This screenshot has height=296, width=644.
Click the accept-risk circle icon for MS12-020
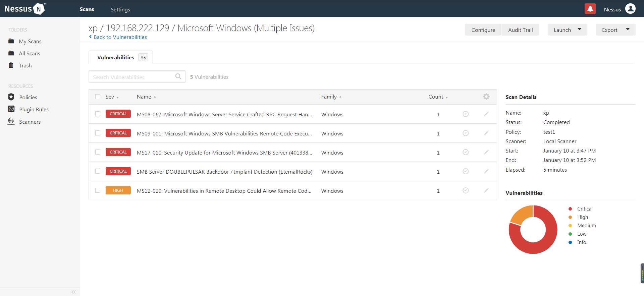466,190
